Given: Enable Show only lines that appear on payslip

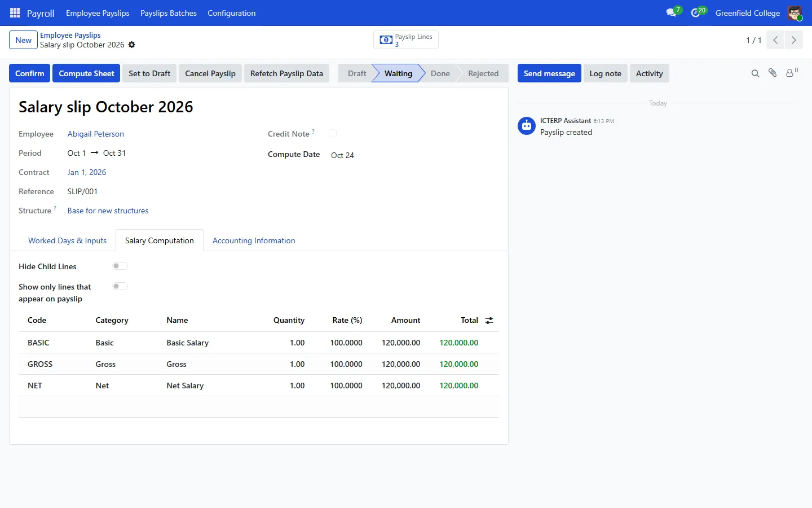Looking at the screenshot, I should (120, 286).
